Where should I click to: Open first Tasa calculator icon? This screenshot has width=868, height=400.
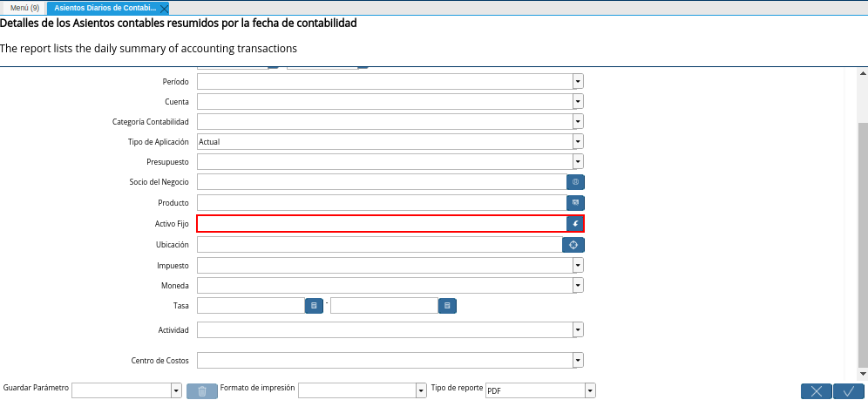[314, 305]
